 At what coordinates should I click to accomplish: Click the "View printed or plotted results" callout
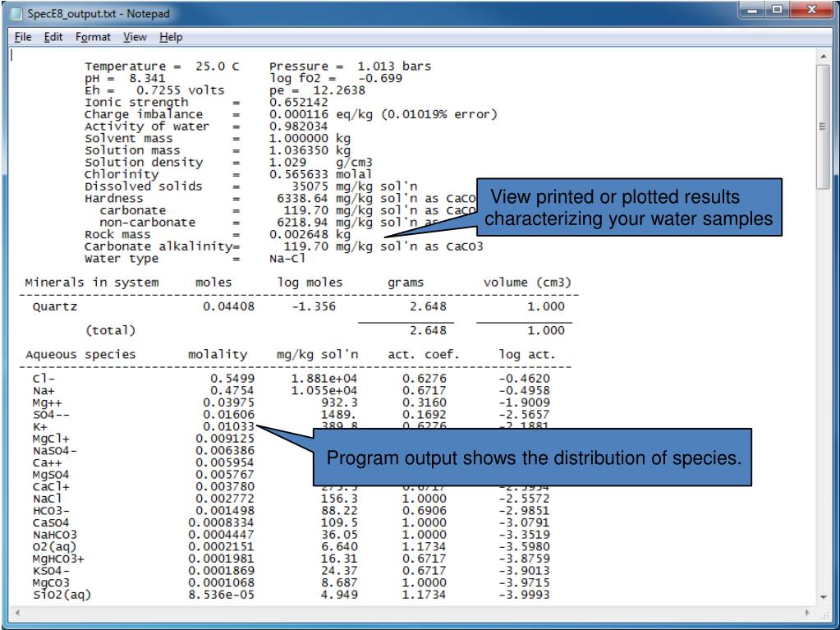tap(629, 209)
